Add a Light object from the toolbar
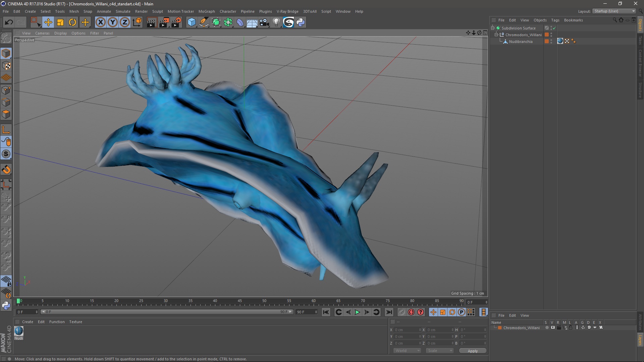 pyautogui.click(x=276, y=22)
